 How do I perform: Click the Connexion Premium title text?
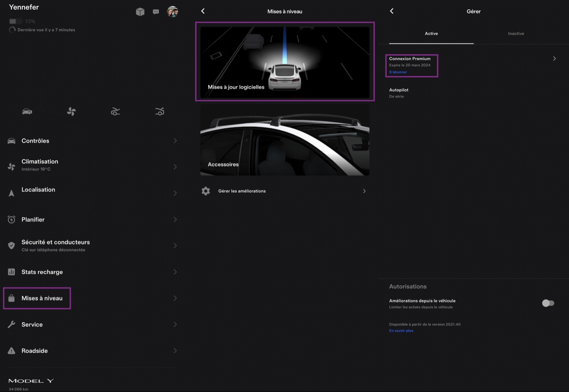tap(410, 59)
